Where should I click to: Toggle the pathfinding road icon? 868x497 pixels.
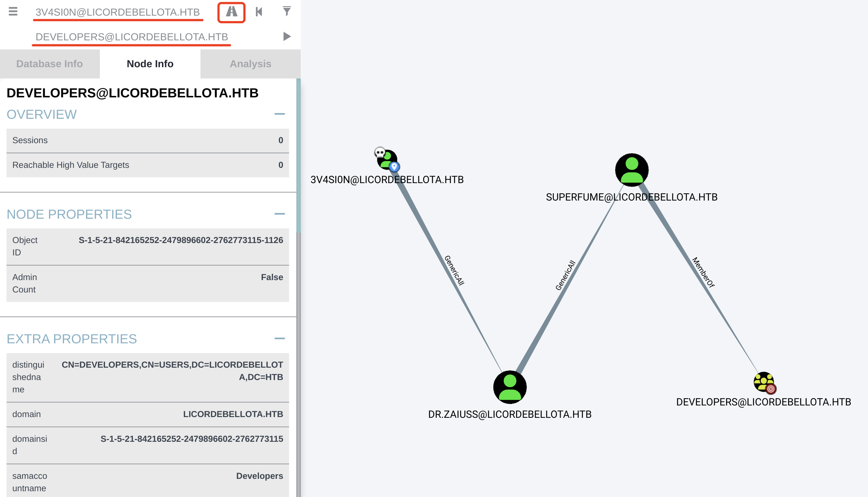pos(231,12)
